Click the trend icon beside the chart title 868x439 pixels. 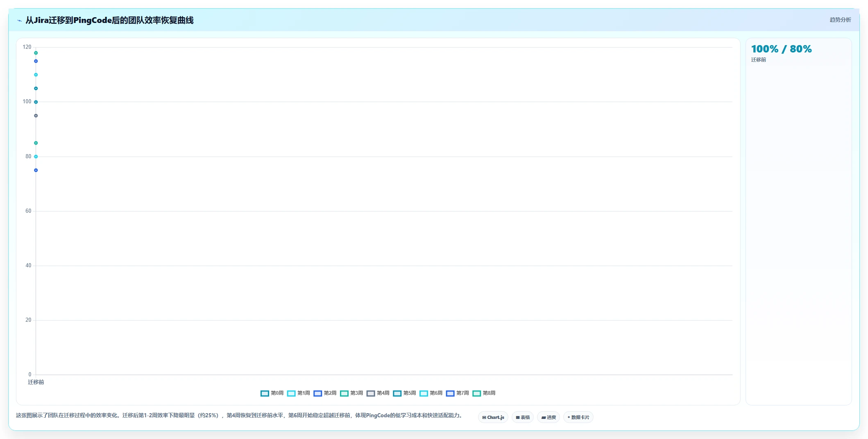(19, 20)
